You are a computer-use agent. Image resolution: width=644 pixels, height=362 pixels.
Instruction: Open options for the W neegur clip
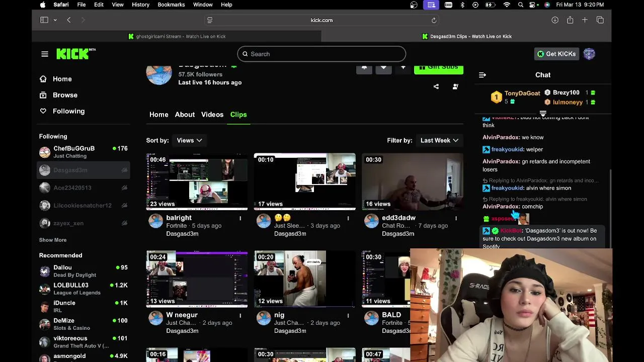pos(240,315)
